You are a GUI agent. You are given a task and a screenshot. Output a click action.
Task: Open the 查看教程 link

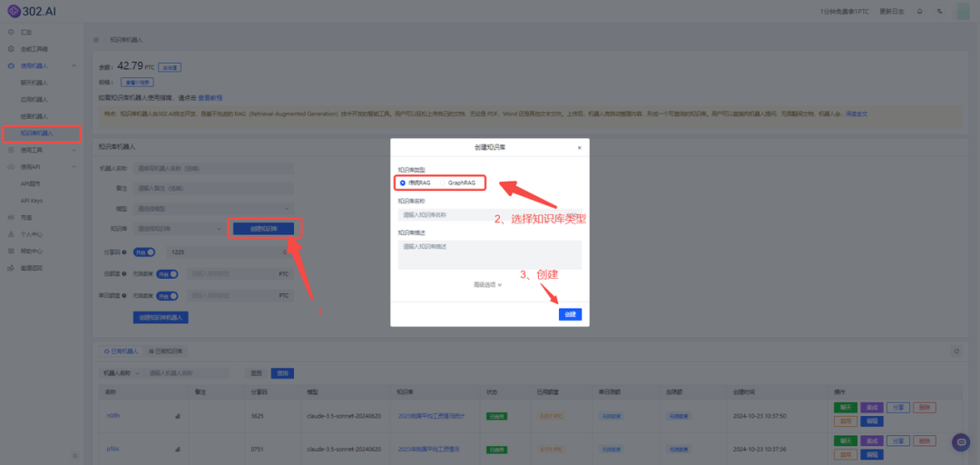coord(210,97)
